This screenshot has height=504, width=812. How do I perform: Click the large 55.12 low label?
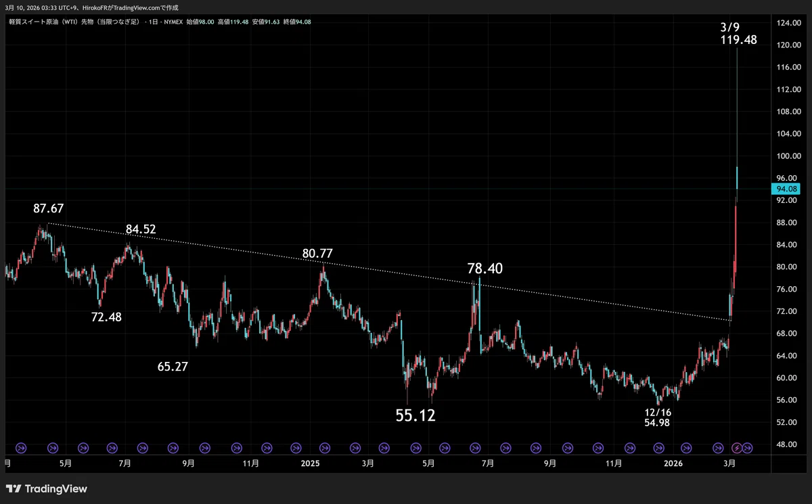click(x=415, y=415)
